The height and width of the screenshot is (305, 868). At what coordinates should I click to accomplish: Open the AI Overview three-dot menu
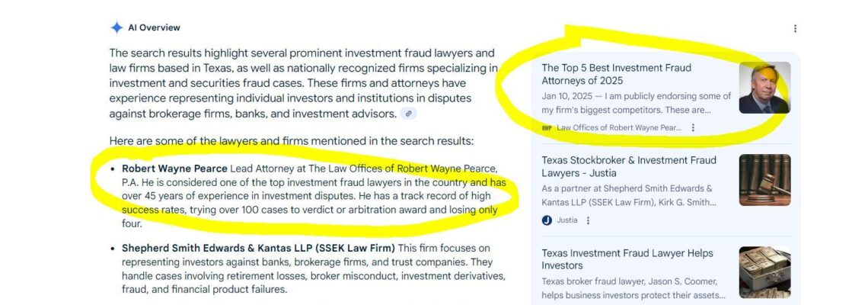point(795,29)
